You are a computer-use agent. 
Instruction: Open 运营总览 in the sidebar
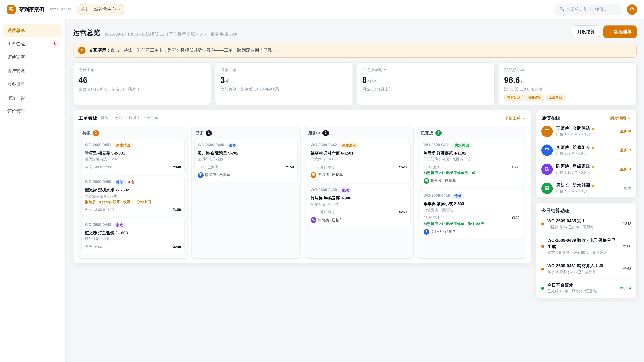point(33,31)
